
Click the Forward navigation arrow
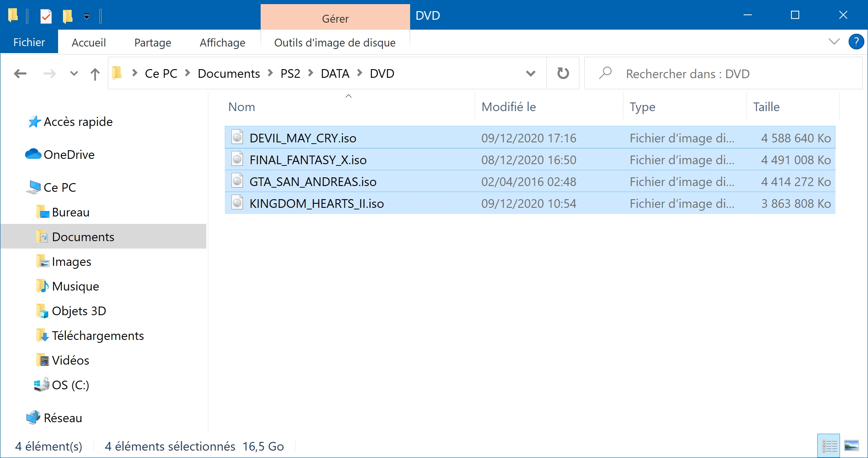[x=49, y=74]
